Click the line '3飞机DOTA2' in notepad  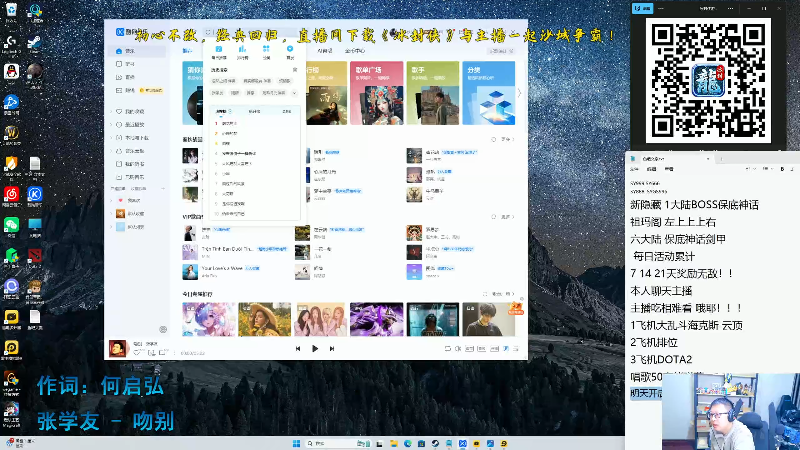pos(661,360)
